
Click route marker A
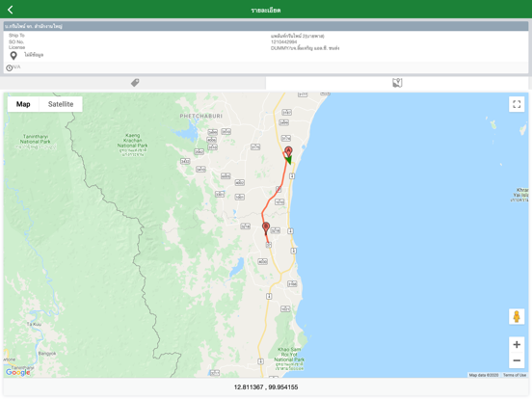288,151
